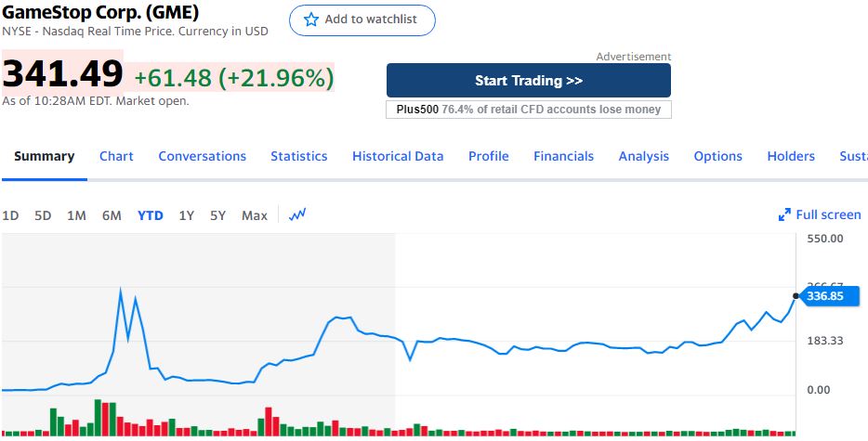Set chart range to 1D
Screen dimensions: 868x441
[10, 215]
